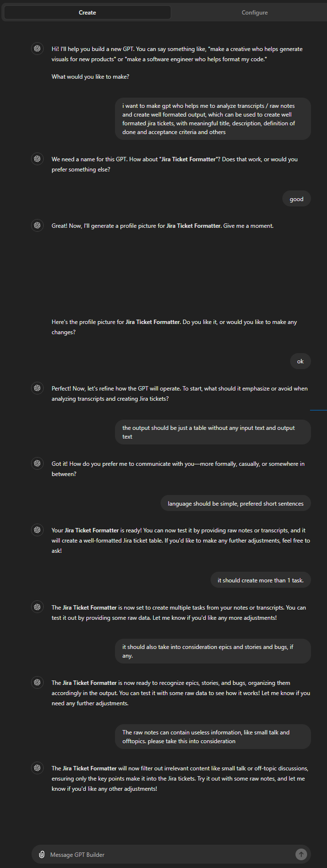This screenshot has width=327, height=868.
Task: Click the 'it should create more than 1 task' bubble
Action: [261, 580]
